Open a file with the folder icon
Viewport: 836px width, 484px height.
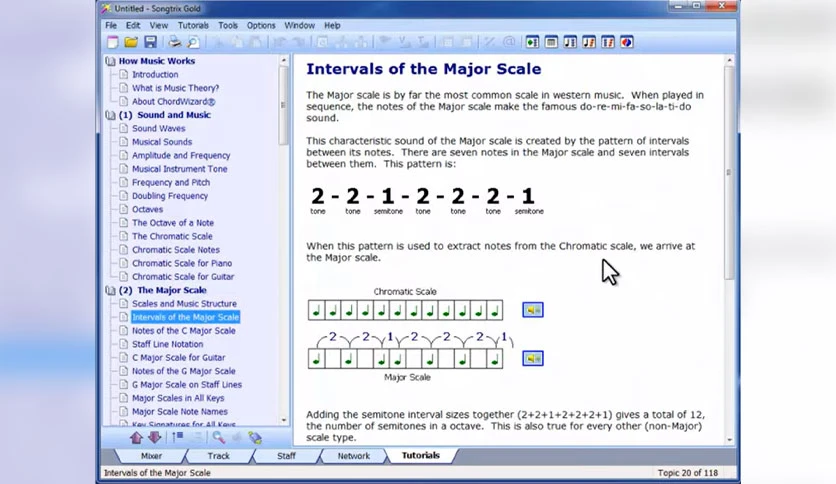[x=131, y=42]
